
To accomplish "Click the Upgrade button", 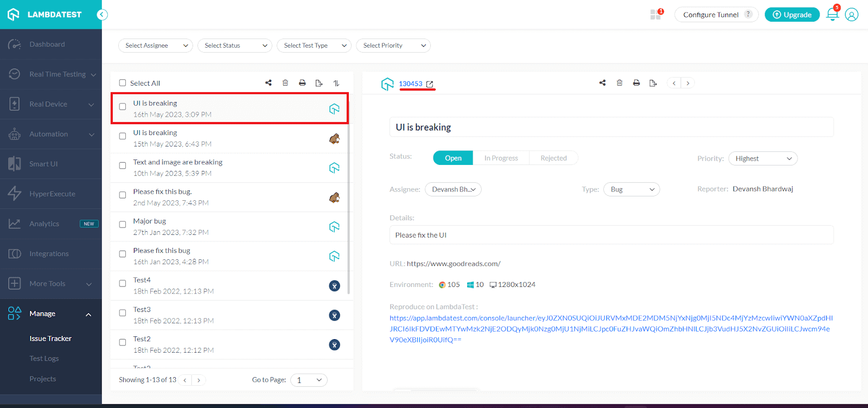I will [792, 15].
